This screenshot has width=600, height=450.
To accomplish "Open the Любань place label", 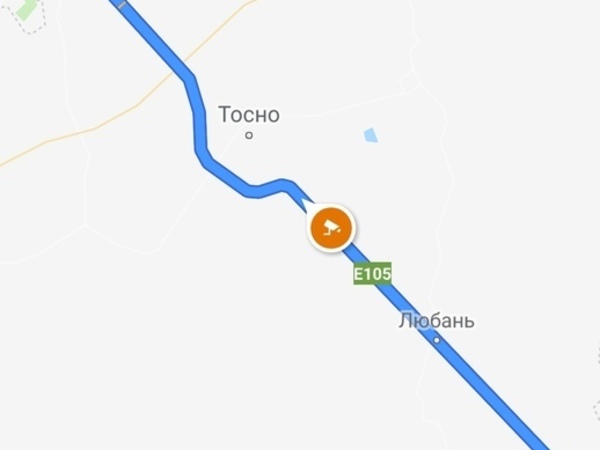I will [436, 321].
